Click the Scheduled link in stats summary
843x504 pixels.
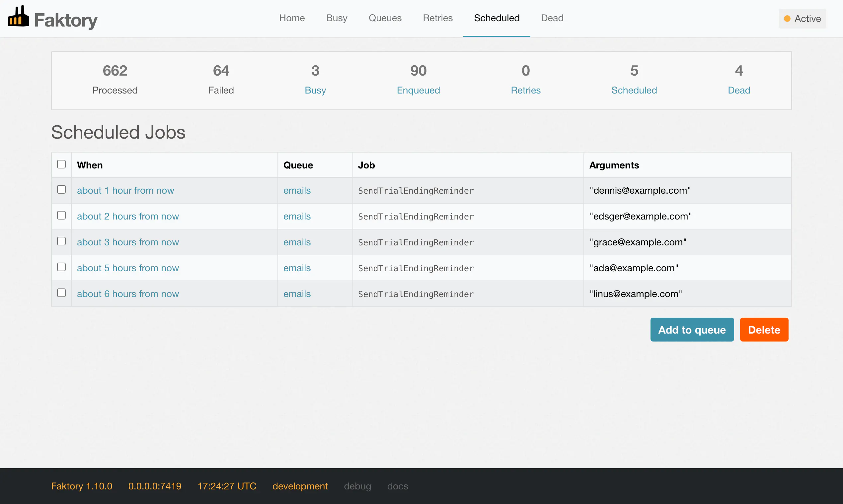[x=634, y=90]
